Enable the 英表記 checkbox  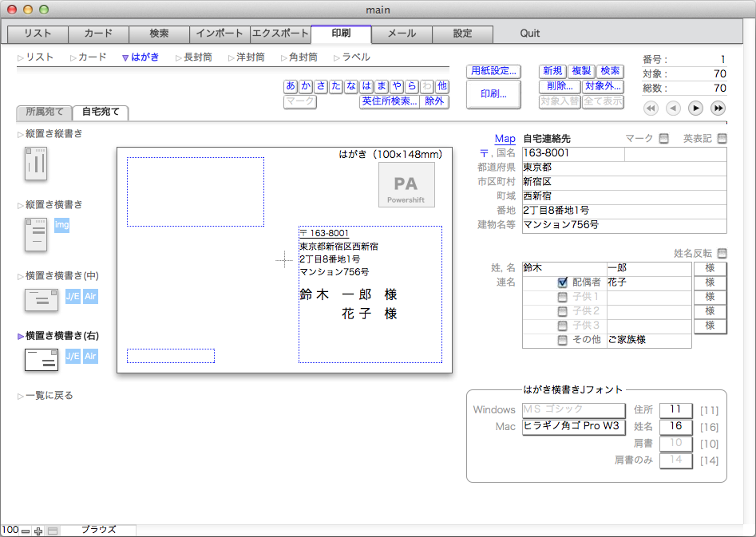click(722, 139)
